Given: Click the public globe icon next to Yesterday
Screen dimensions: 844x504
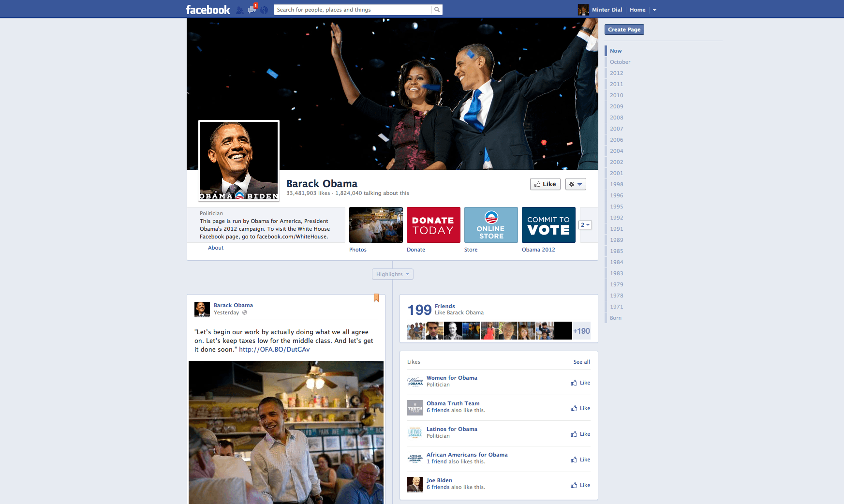Looking at the screenshot, I should 245,312.
